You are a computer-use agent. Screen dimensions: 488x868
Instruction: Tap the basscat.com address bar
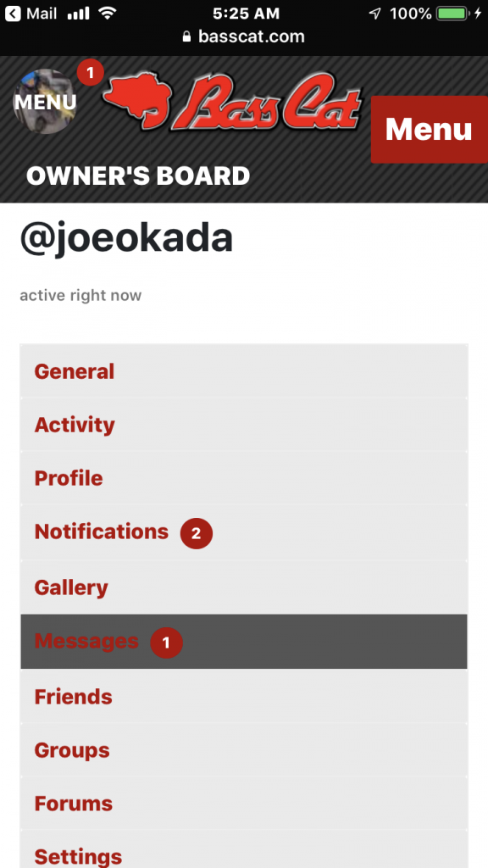coord(244,36)
